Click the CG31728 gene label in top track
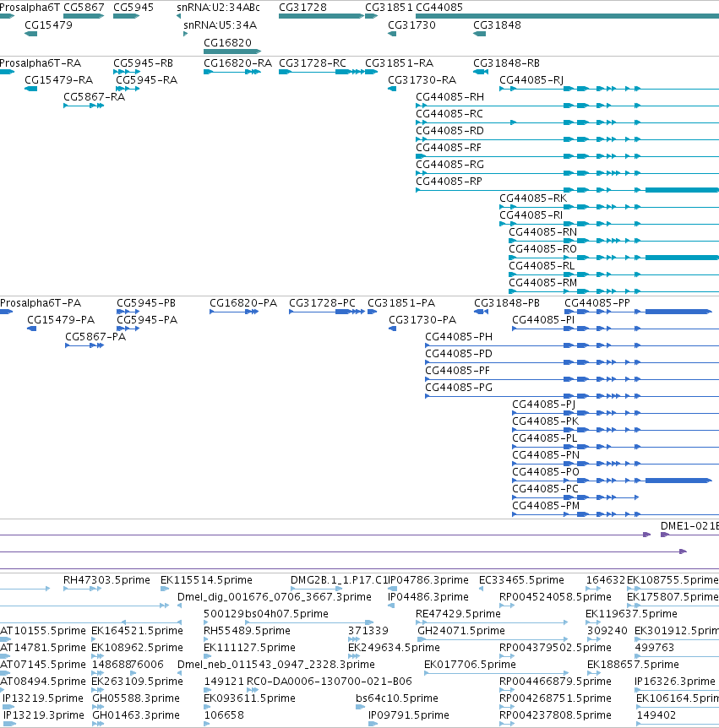Viewport: 719px width, 728px height. [x=302, y=8]
